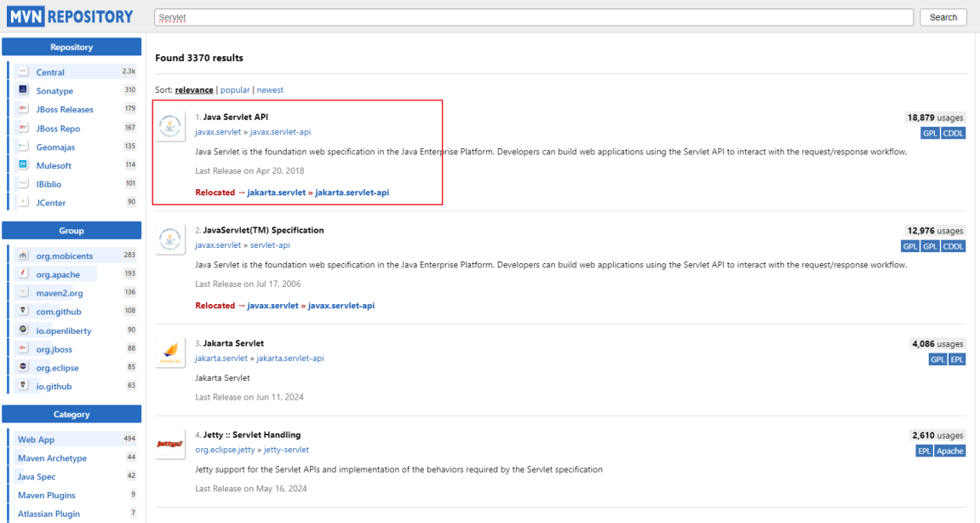Click the MVN Repository logo
The width and height of the screenshot is (980, 523).
pos(71,16)
